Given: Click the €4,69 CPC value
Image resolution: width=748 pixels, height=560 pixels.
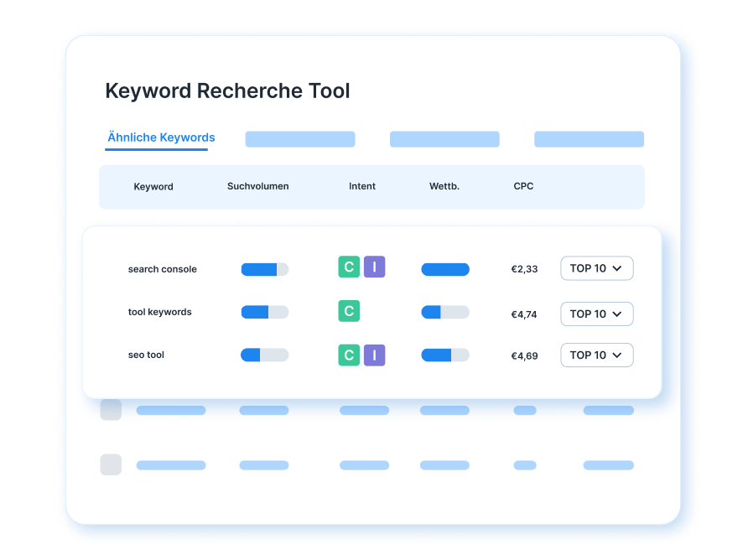Looking at the screenshot, I should click(x=524, y=355).
